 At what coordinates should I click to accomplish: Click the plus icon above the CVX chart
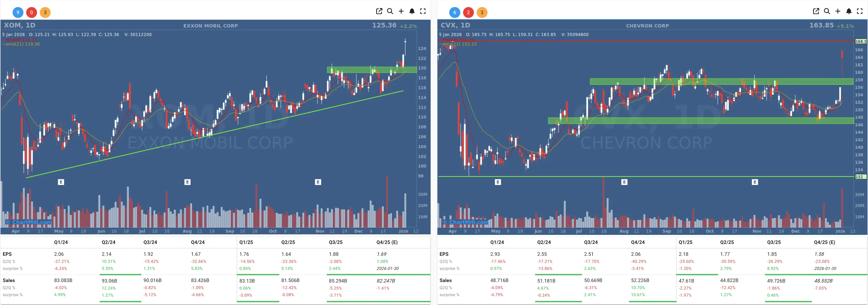click(838, 11)
